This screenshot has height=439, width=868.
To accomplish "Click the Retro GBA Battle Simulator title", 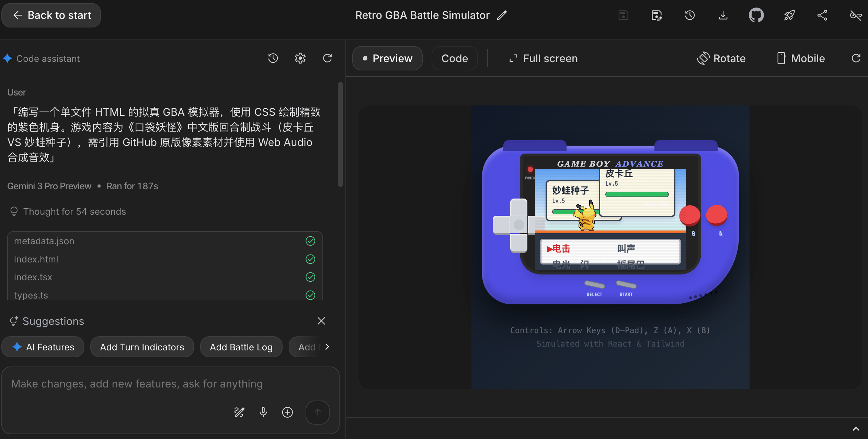I will [422, 15].
